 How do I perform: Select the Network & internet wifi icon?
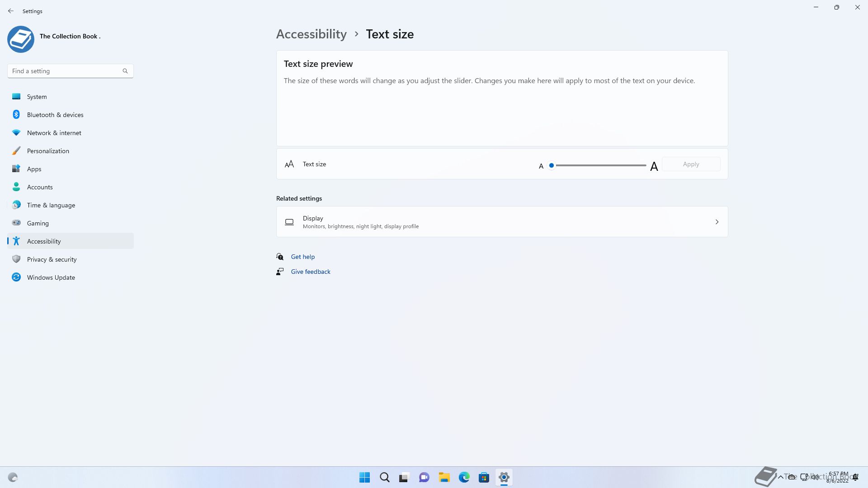pyautogui.click(x=16, y=132)
